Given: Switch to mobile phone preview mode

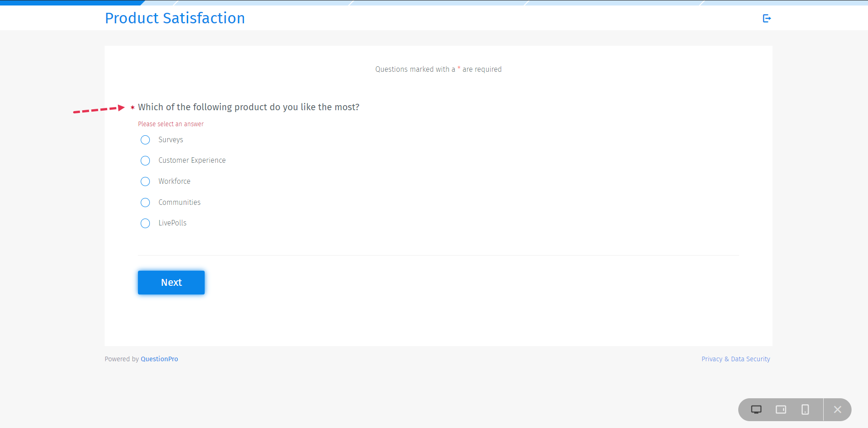Looking at the screenshot, I should 805,410.
